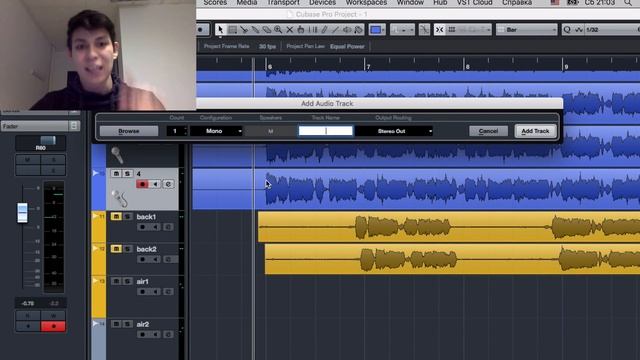
Task: Click the Cancel button
Action: pos(488,131)
